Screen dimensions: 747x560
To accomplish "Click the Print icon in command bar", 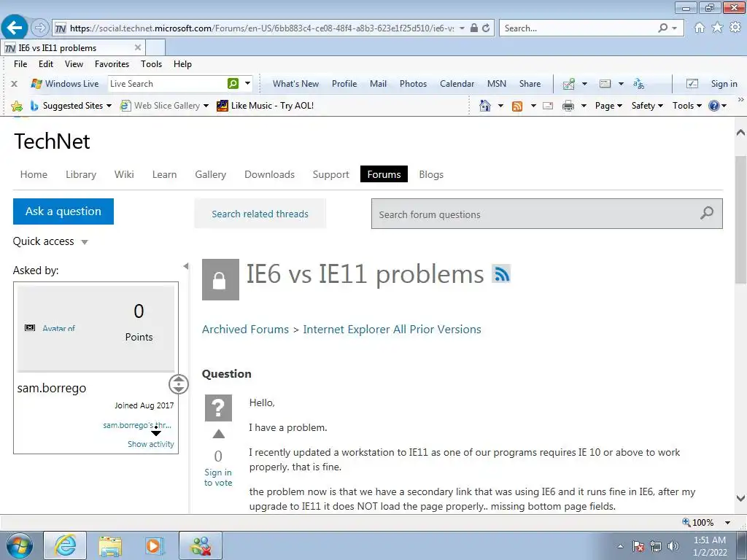I will pyautogui.click(x=568, y=106).
